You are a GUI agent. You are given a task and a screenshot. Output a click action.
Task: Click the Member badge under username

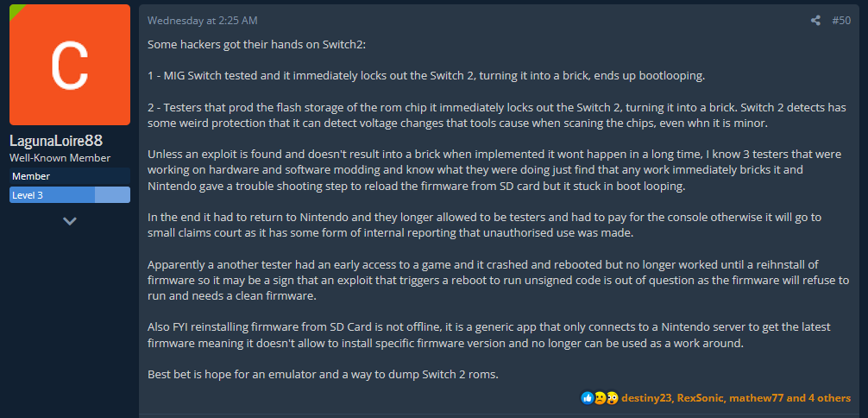[x=70, y=176]
